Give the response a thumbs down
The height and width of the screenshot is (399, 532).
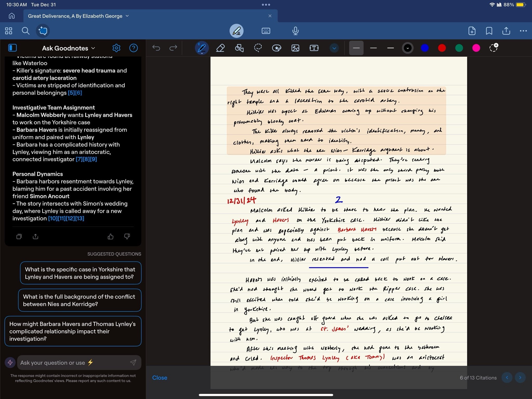[x=127, y=236]
